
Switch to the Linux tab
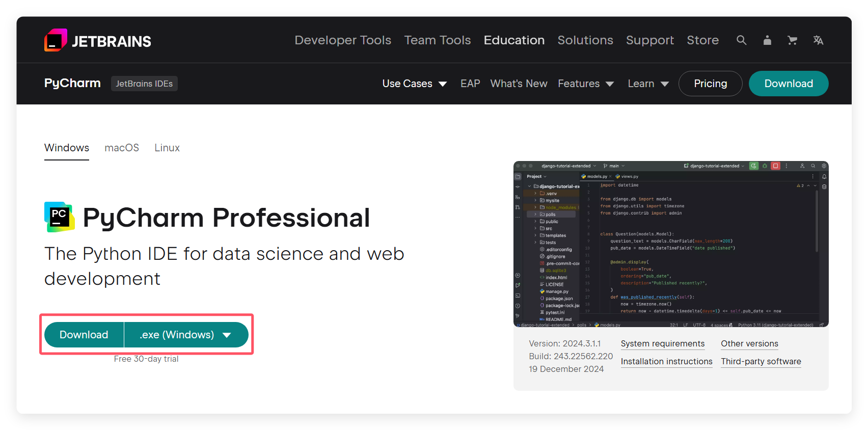coord(167,148)
